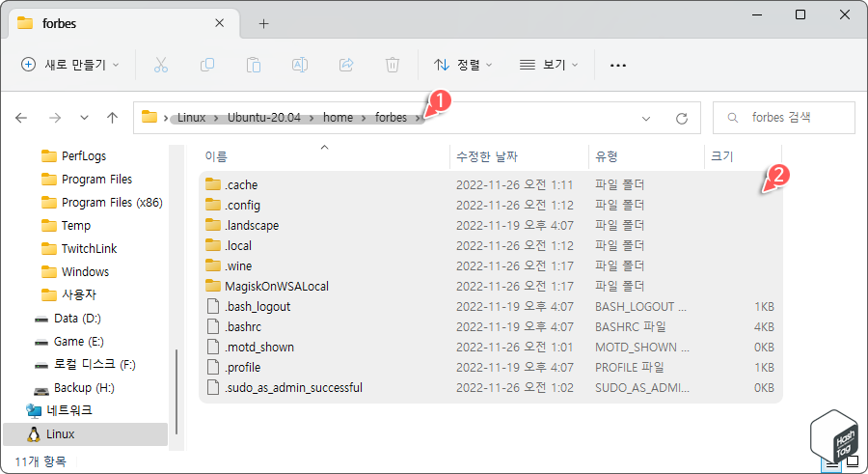
Task: Click Ubuntu-20.04 in the breadcrumb path
Action: [264, 118]
